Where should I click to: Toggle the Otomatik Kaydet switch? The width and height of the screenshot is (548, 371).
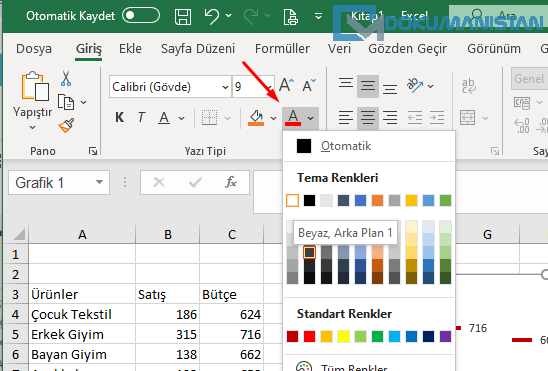point(141,16)
